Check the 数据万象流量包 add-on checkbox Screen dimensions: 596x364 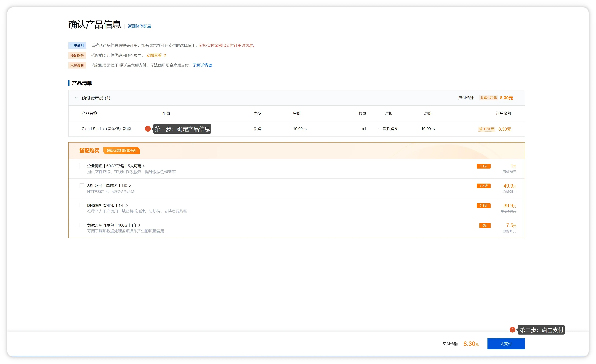82,225
